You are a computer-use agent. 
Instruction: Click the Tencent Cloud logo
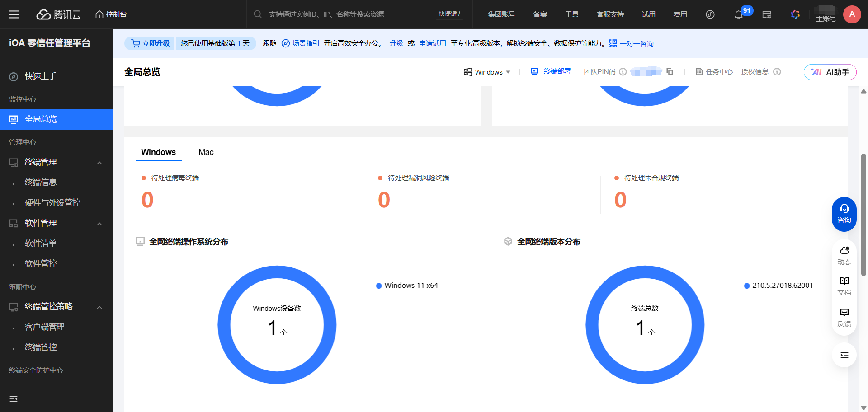(58, 14)
